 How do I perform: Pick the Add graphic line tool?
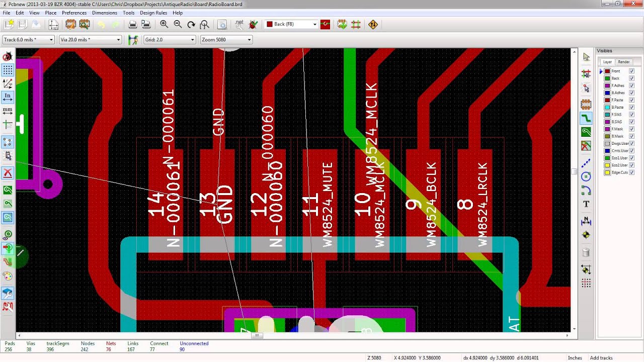[586, 163]
